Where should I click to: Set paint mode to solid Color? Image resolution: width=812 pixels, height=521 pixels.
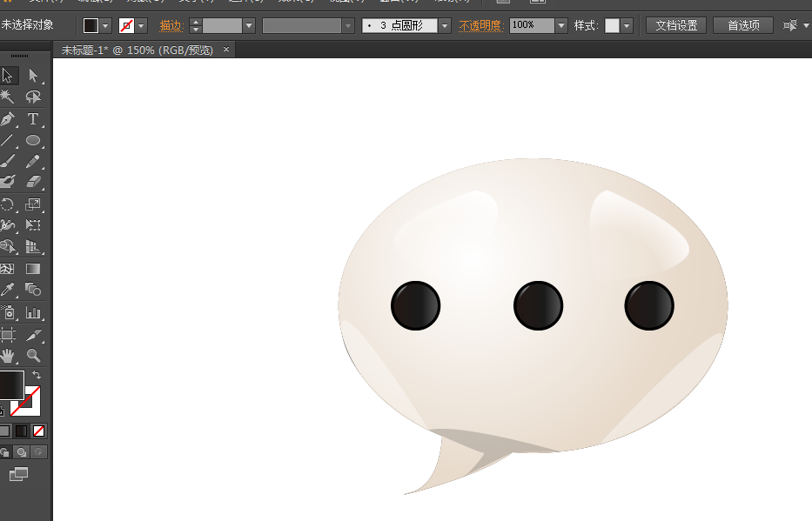4,431
